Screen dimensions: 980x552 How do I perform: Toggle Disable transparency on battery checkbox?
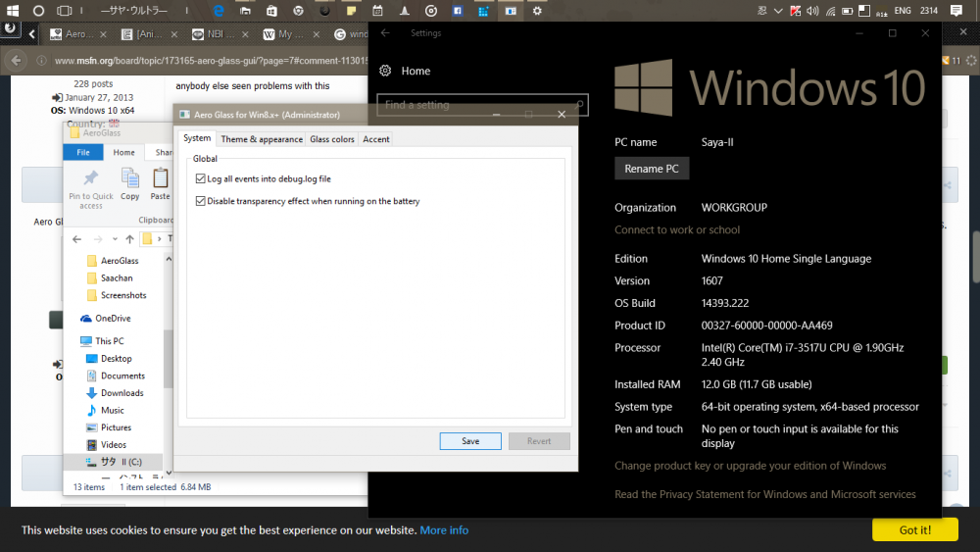click(x=200, y=201)
